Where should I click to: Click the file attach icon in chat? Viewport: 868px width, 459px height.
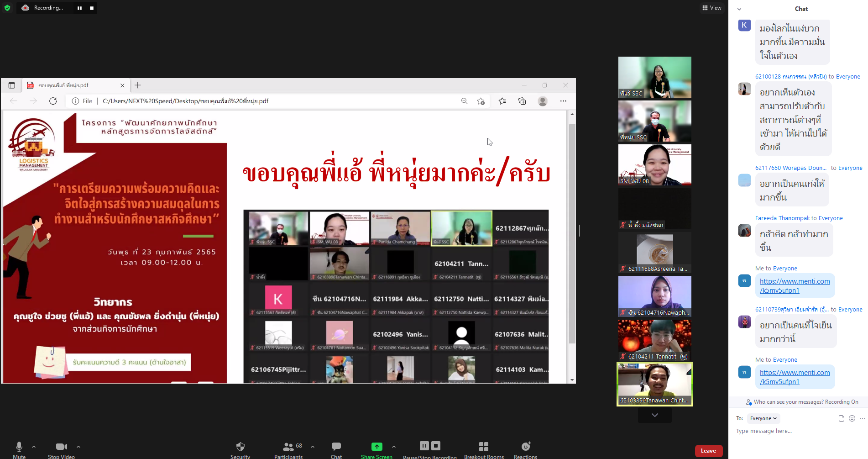[x=841, y=418]
